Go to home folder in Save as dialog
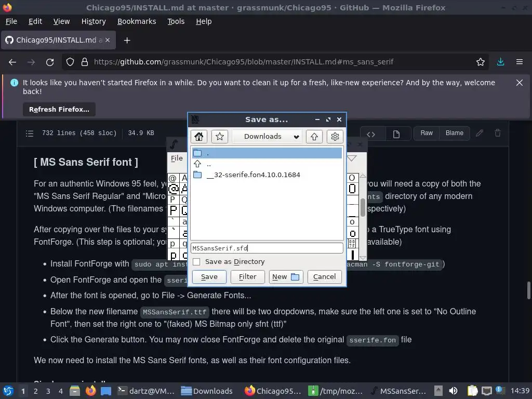The height and width of the screenshot is (399, 532). [x=199, y=137]
